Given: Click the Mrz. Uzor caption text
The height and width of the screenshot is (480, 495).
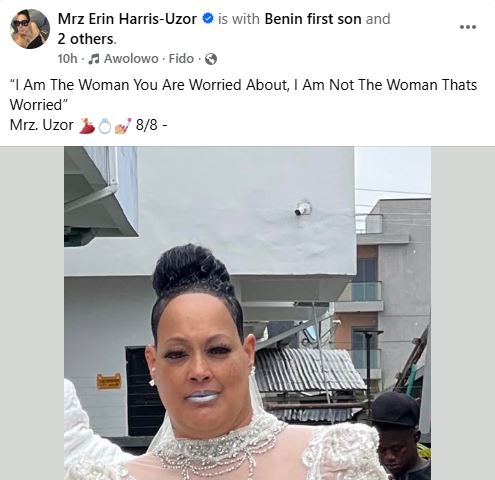Looking at the screenshot, I should click(x=42, y=125).
